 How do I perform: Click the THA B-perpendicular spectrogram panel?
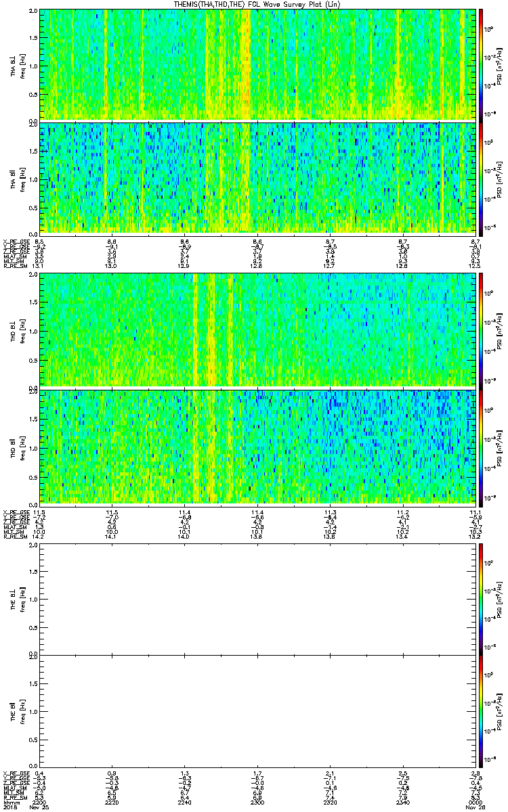[257, 64]
